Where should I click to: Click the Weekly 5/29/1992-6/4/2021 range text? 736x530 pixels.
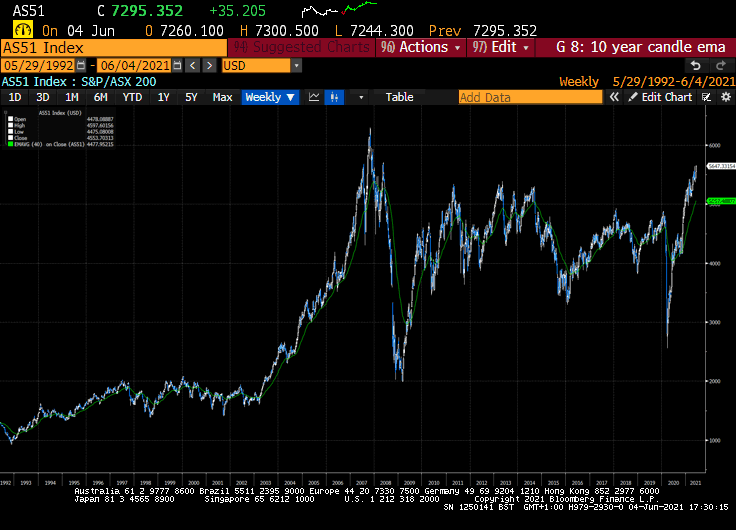647,82
